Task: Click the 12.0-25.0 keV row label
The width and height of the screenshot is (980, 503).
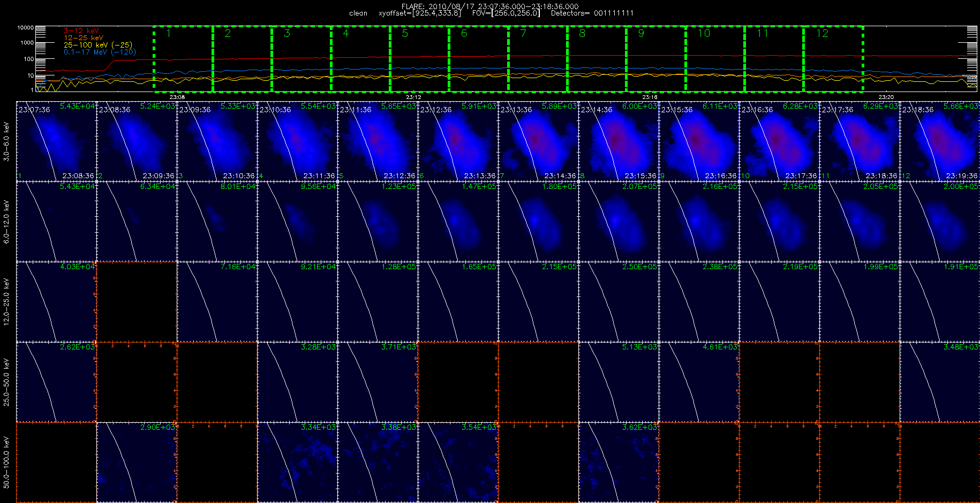Action: pos(6,302)
